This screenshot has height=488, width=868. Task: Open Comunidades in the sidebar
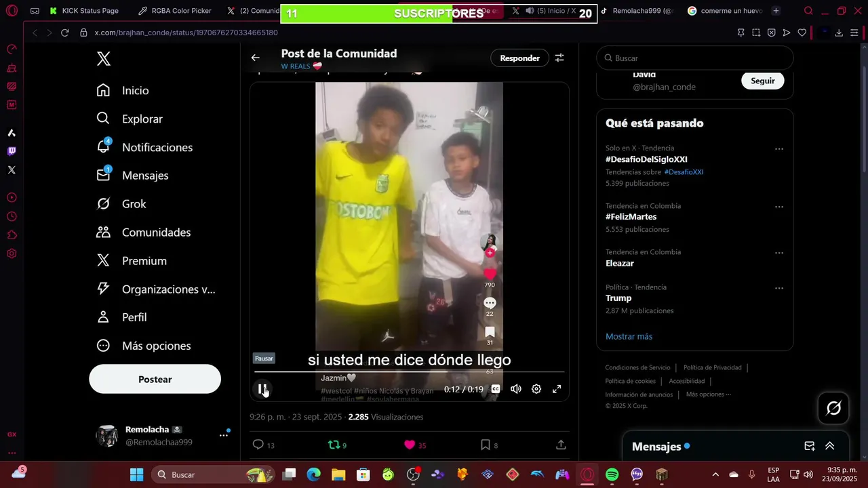coord(144,232)
